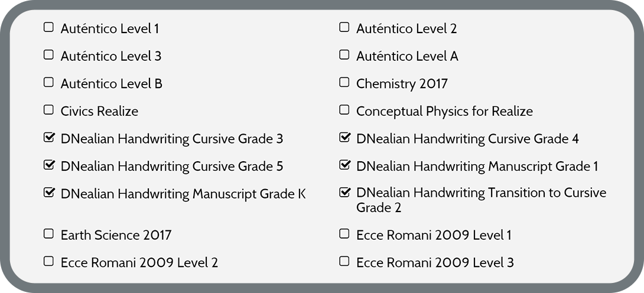Deselect DNealian Handwriting Cursive Grade 4
The image size is (644, 293).
[x=344, y=138]
